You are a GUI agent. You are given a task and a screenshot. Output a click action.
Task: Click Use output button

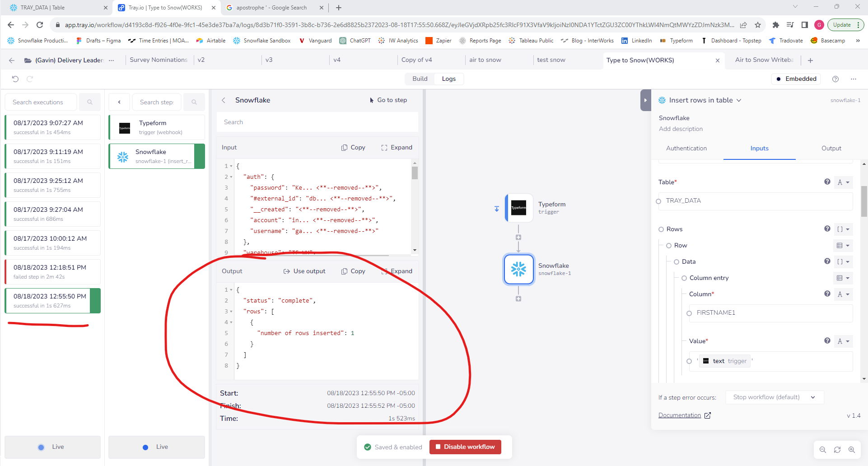304,271
